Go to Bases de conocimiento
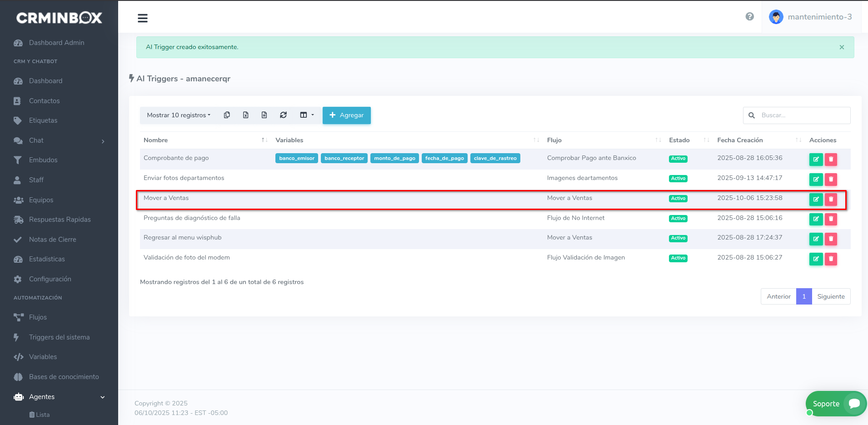 (x=64, y=377)
